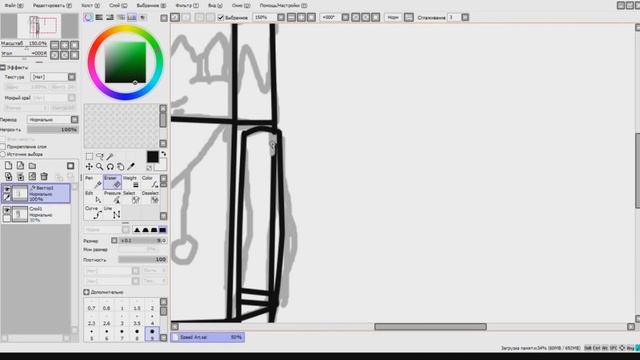Screen dimensions: 640x360
Task: Select the Edit tool
Action: (93, 197)
